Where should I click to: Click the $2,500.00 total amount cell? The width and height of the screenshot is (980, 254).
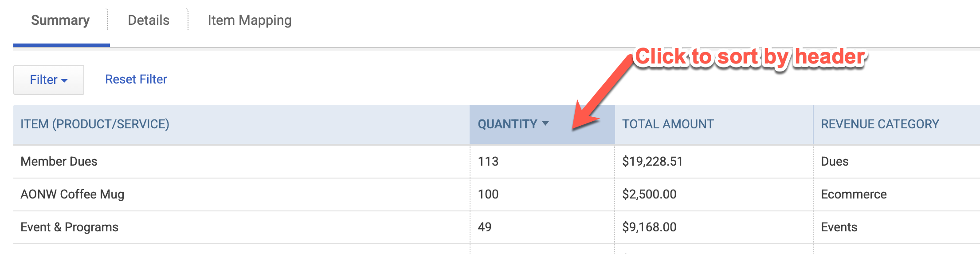pyautogui.click(x=649, y=194)
